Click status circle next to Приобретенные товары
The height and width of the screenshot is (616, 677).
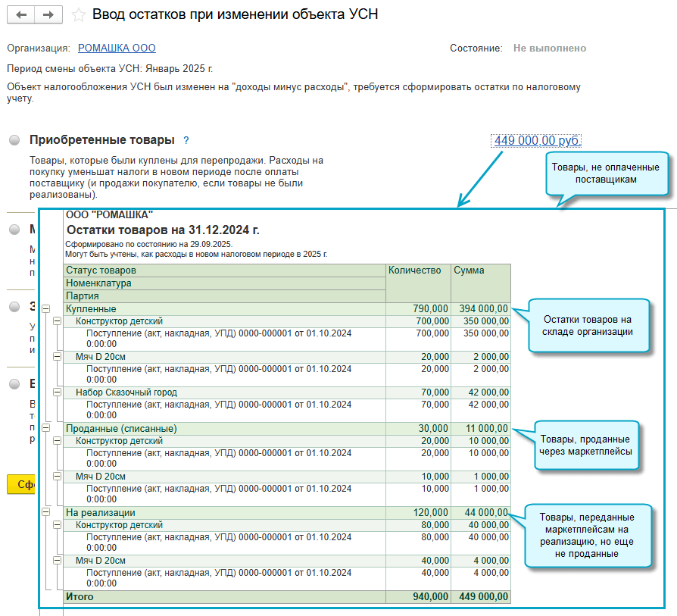(x=15, y=141)
